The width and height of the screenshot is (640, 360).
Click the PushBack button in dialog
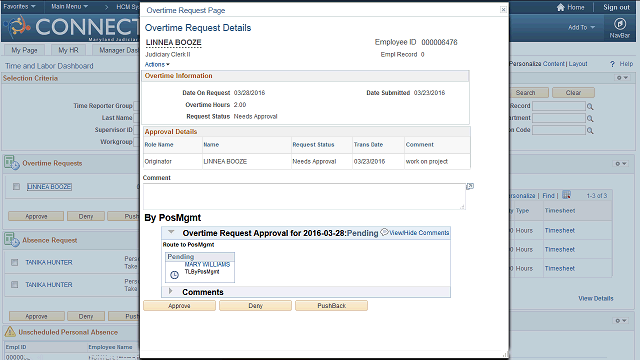[x=331, y=306]
